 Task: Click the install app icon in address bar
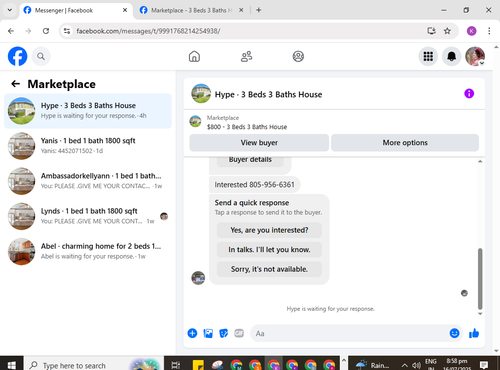[x=431, y=31]
